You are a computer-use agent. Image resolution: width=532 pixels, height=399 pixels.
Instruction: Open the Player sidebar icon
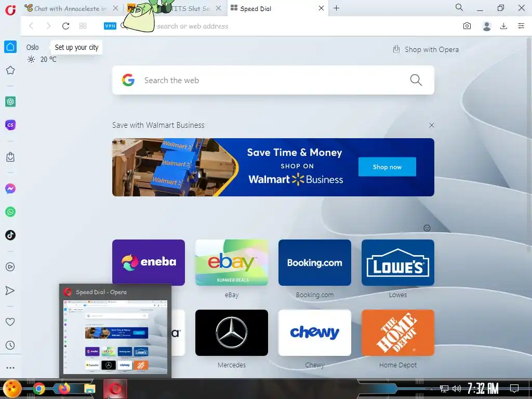[10, 267]
